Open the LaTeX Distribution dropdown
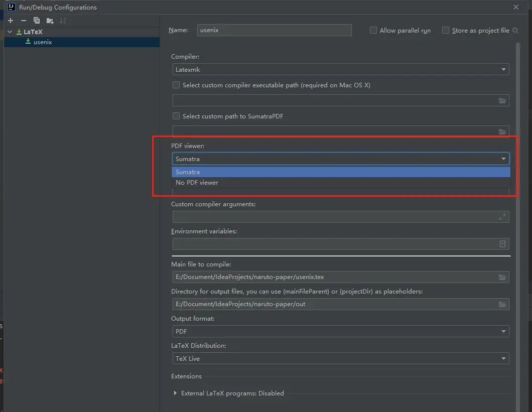 (x=503, y=358)
